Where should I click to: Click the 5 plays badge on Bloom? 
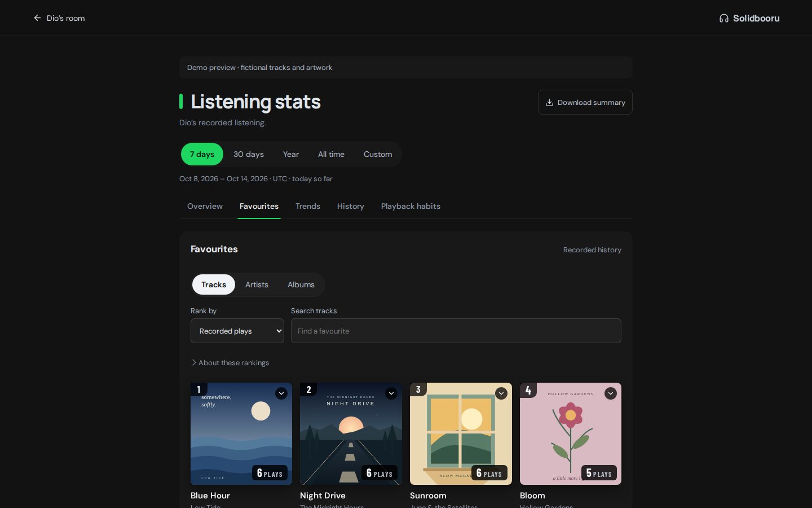coord(599,473)
